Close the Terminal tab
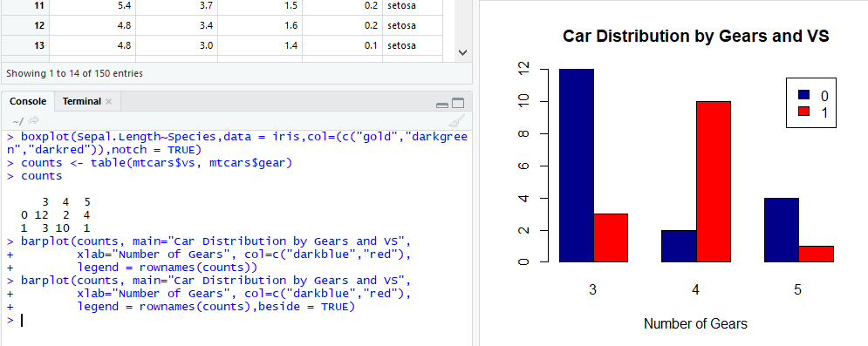 [x=108, y=101]
